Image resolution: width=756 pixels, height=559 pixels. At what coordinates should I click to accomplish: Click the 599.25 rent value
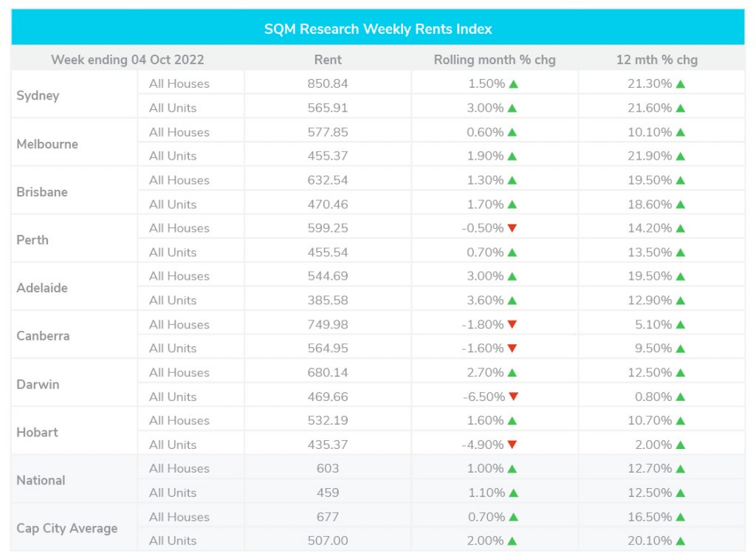[328, 228]
